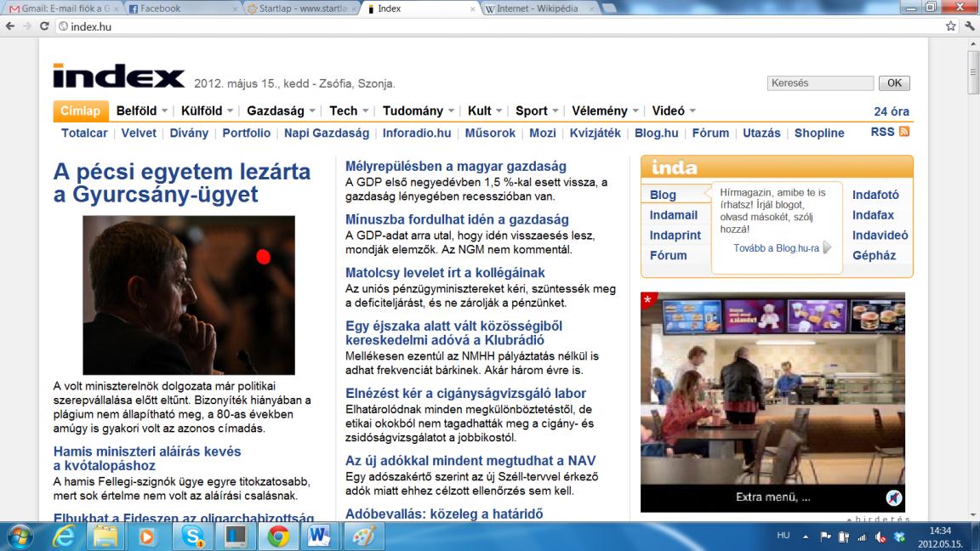The height and width of the screenshot is (551, 980).
Task: Open the Blog.hu link in subnavigation
Action: point(656,133)
